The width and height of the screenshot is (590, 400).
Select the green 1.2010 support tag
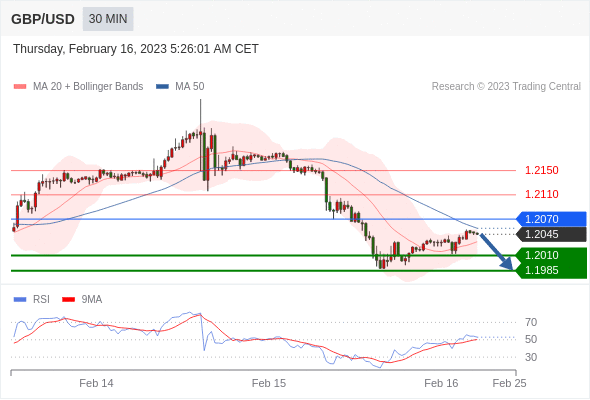pos(551,255)
